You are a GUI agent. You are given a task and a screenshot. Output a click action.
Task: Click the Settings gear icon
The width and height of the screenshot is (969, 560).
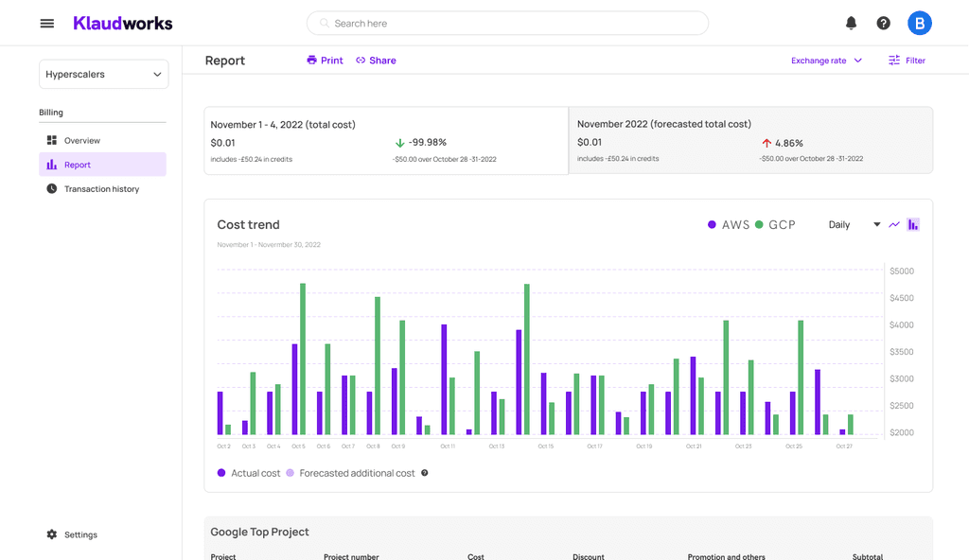click(x=52, y=534)
